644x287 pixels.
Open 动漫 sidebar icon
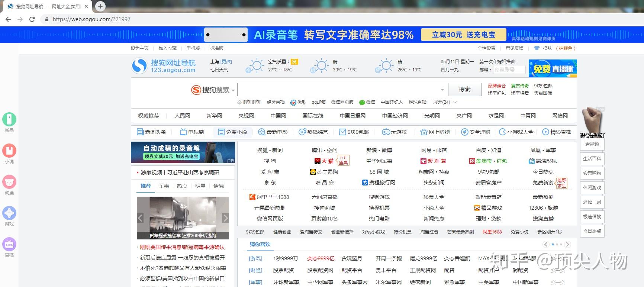(9, 182)
